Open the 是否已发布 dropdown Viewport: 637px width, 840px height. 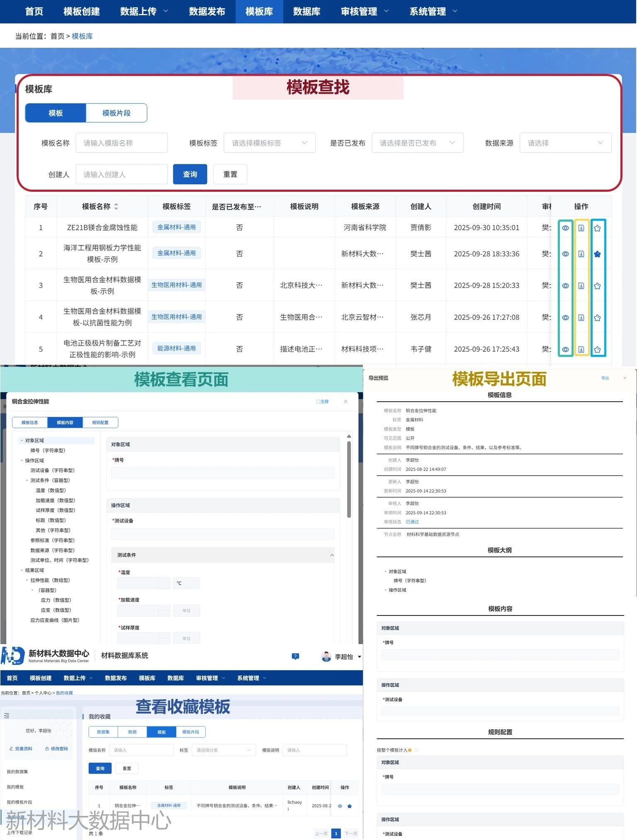coord(417,143)
